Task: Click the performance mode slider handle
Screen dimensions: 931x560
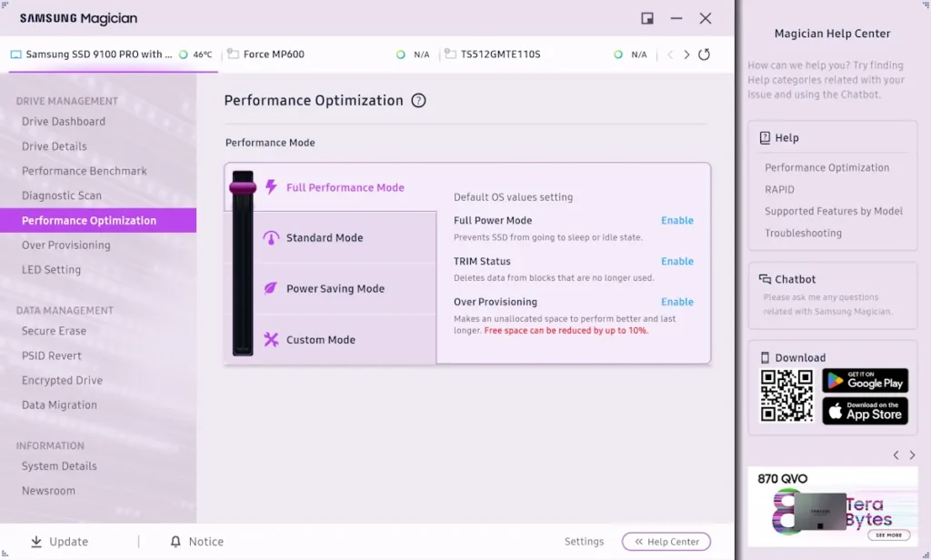Action: [x=243, y=187]
